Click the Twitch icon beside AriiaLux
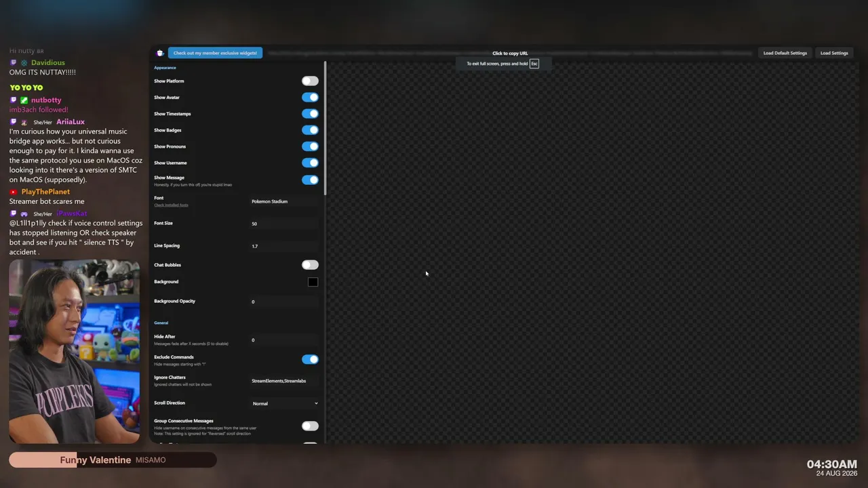This screenshot has width=868, height=488. point(13,122)
